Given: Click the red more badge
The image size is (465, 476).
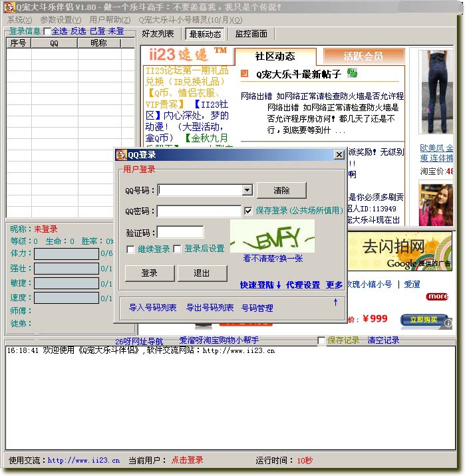Looking at the screenshot, I should (x=437, y=297).
